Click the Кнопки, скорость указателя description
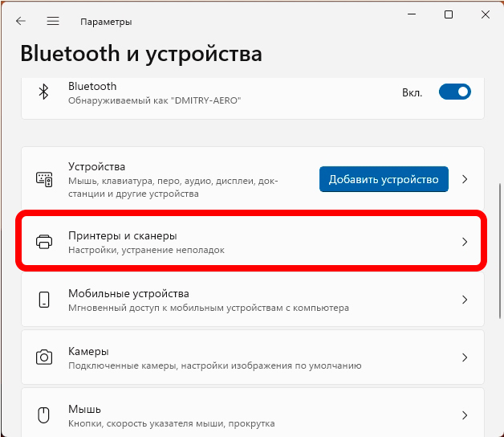This screenshot has height=437, width=504. tap(172, 423)
